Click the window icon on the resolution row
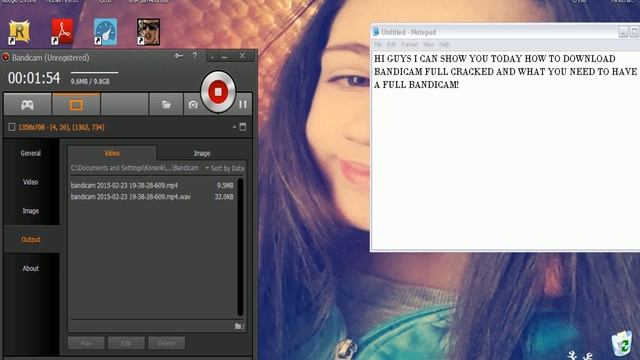640x360 pixels. point(243,127)
